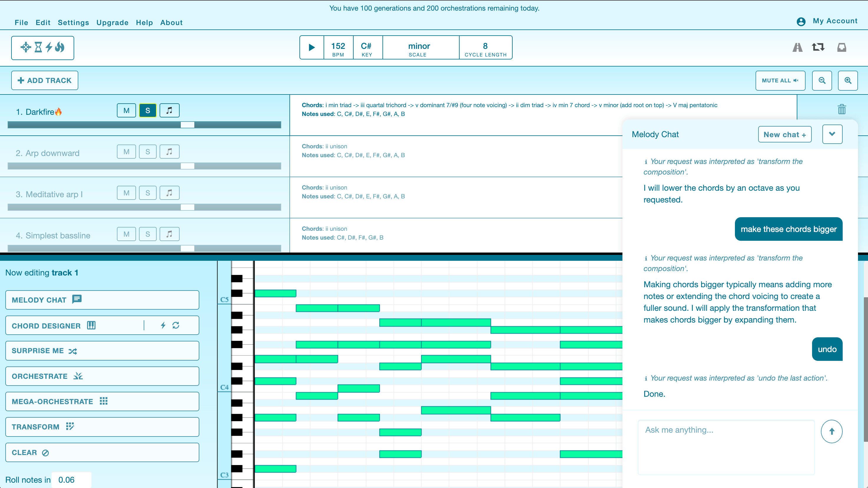Mute the Meditative arp I track
Image resolution: width=868 pixels, height=488 pixels.
[x=126, y=193]
